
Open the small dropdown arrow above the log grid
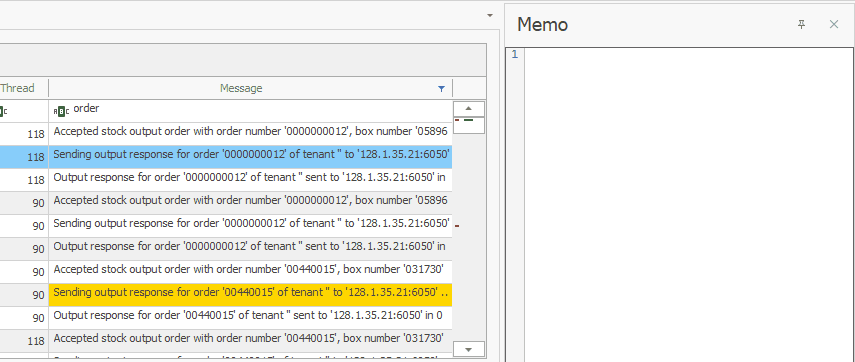(x=490, y=15)
